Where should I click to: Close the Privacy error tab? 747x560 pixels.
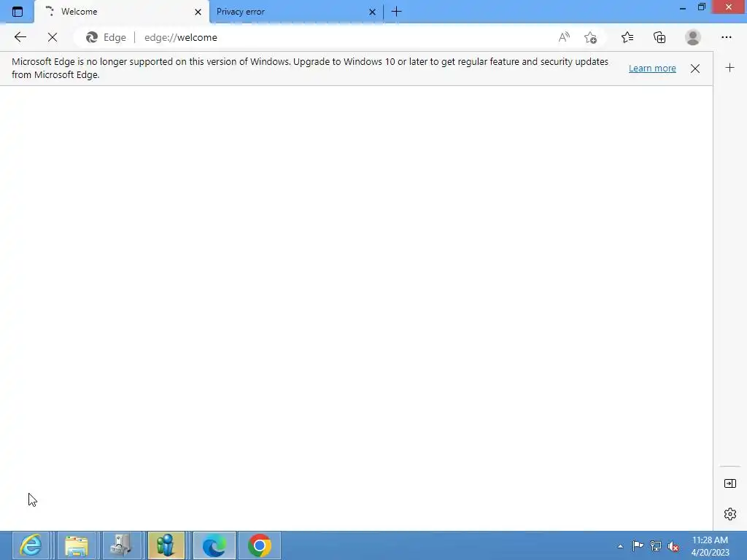[372, 12]
